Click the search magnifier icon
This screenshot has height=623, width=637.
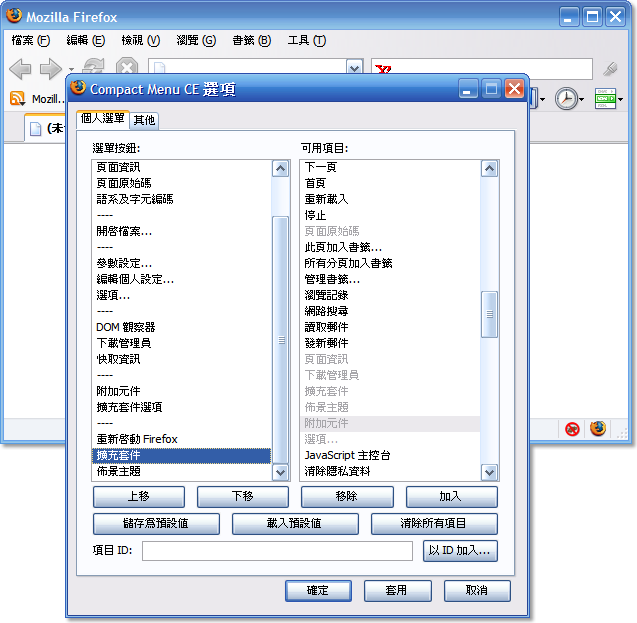coord(611,68)
